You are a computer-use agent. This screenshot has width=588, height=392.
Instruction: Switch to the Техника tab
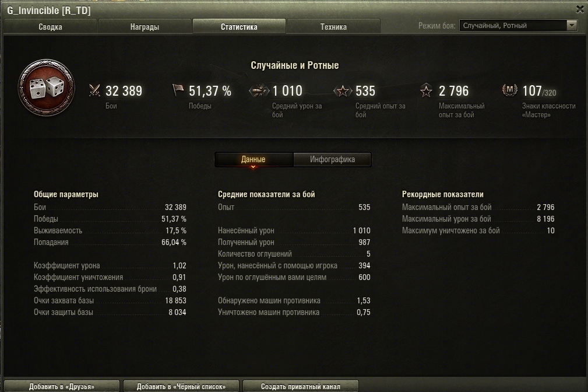click(x=333, y=27)
